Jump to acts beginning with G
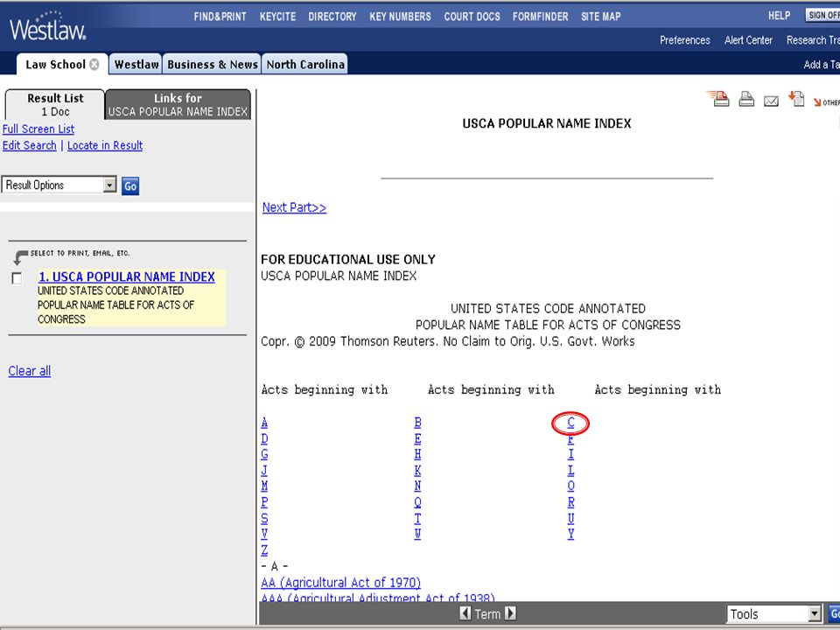This screenshot has height=630, width=840. pyautogui.click(x=264, y=454)
